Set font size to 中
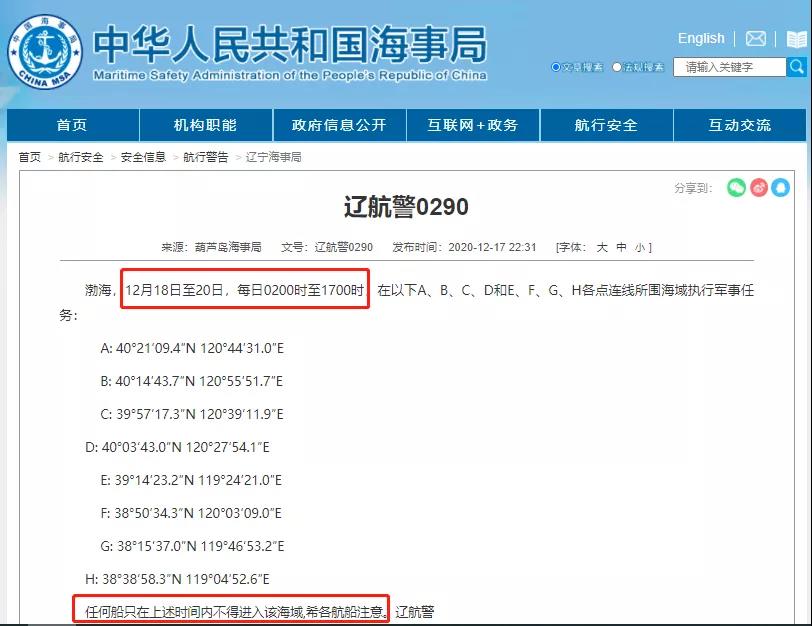Viewport: 812px width, 626px height. coord(621,248)
